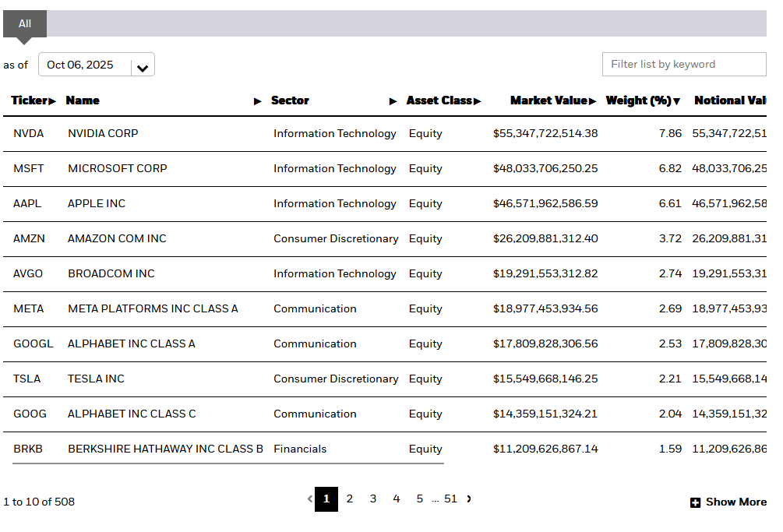The height and width of the screenshot is (532, 783).
Task: Sort by Market Value arrow
Action: 593,101
